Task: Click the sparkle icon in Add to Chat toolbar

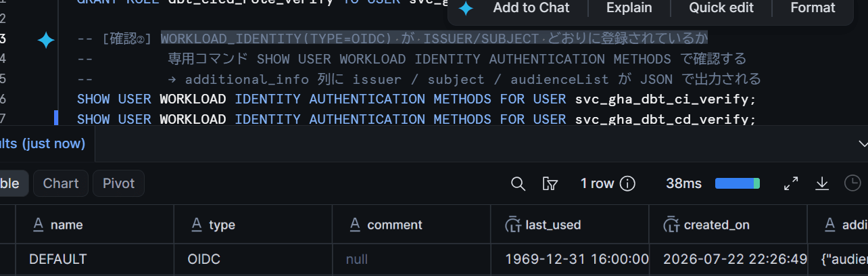Action: point(466,8)
